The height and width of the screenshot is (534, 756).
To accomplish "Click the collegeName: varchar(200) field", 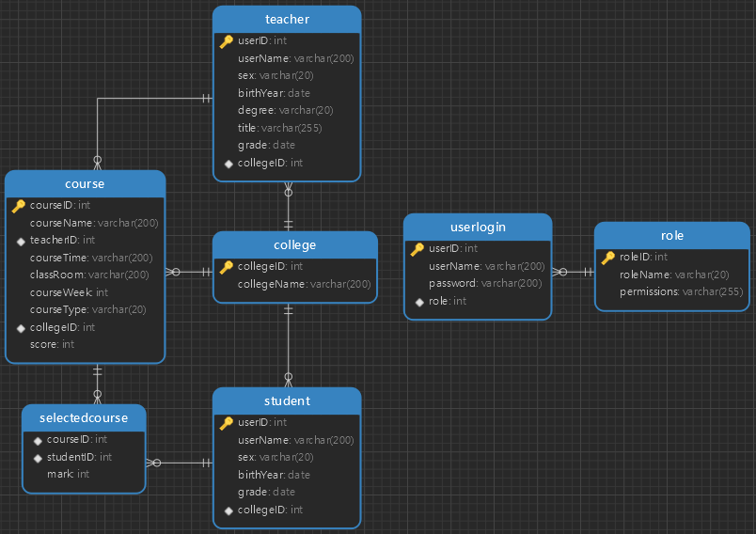I will [x=305, y=284].
